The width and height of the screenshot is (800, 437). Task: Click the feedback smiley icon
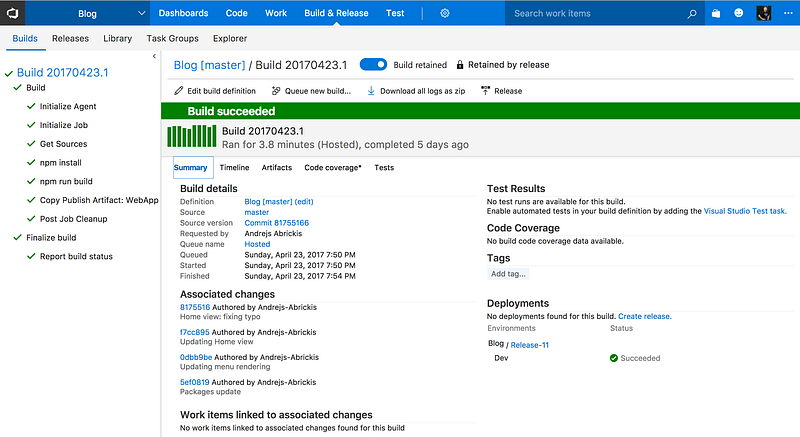coord(738,13)
